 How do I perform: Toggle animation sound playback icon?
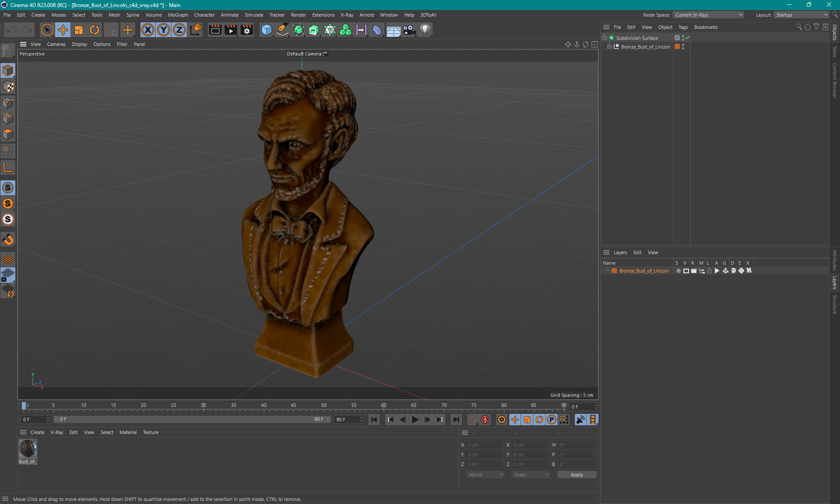click(x=581, y=420)
